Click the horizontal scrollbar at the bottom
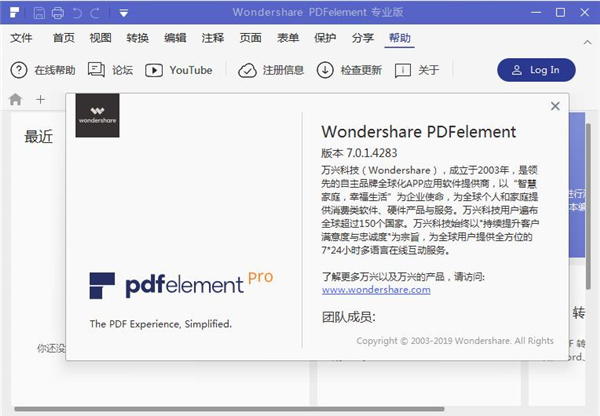The image size is (600, 416). (x=229, y=409)
